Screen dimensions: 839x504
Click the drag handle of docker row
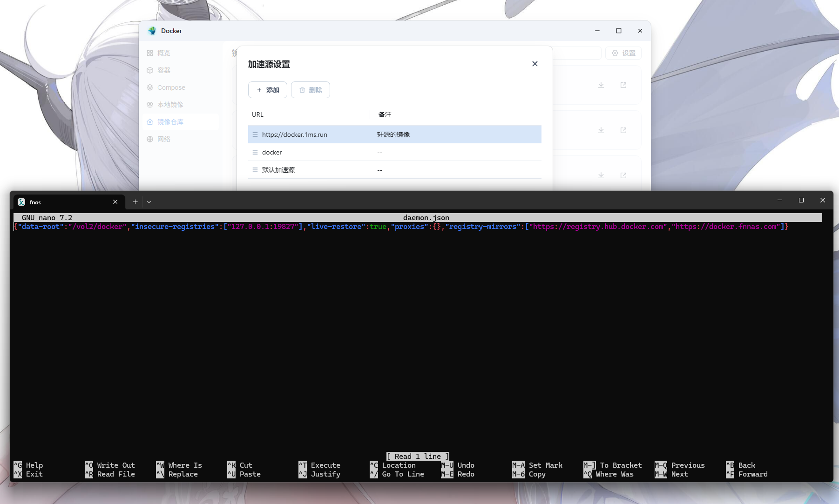coord(255,152)
